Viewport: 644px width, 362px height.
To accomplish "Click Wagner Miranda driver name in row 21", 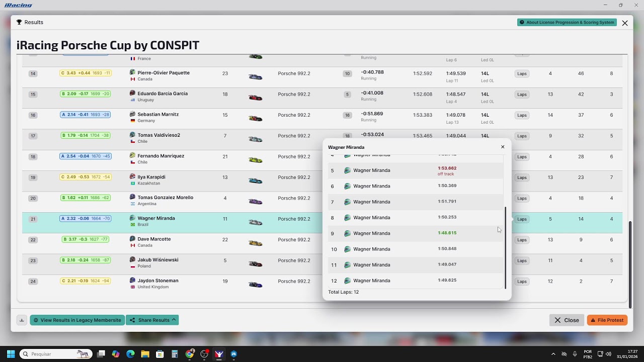I will coord(156,218).
